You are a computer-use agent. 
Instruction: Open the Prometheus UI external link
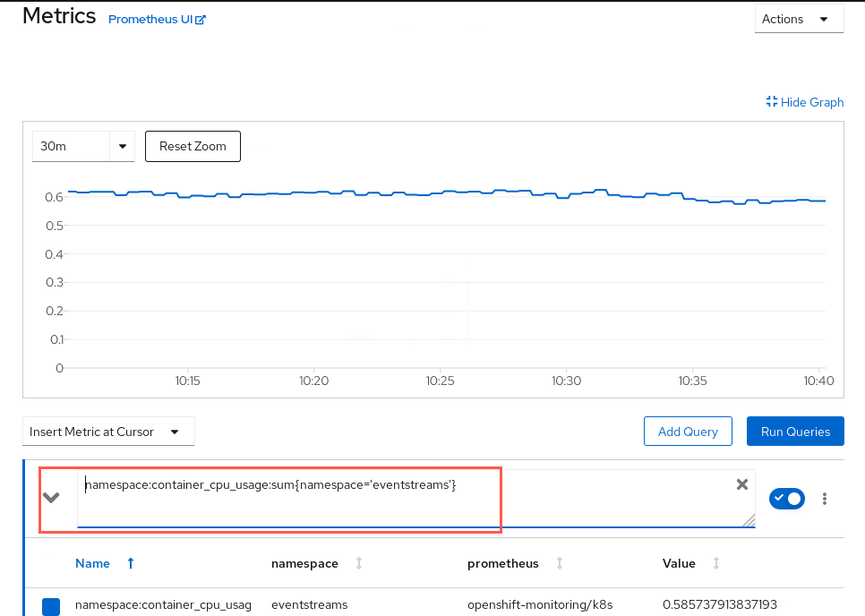[x=157, y=20]
